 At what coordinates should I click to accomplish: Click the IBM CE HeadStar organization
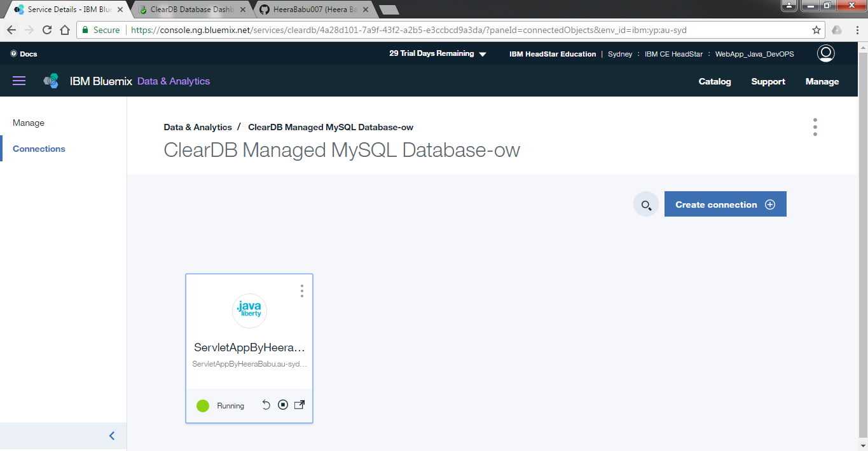tap(673, 54)
